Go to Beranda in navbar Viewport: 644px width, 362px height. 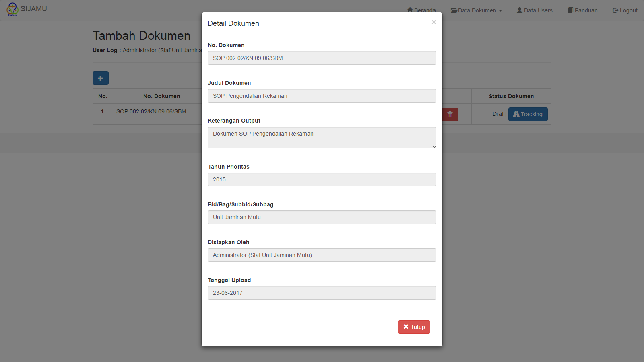coord(421,10)
